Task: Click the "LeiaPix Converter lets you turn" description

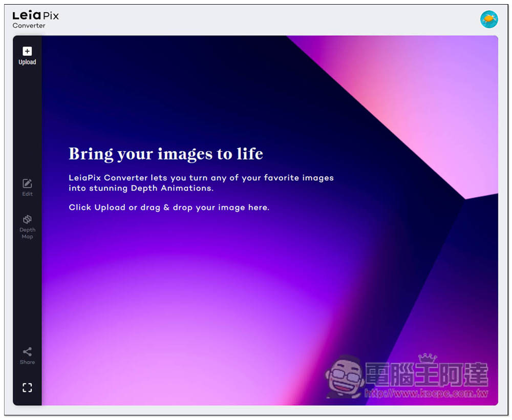Action: [x=201, y=183]
